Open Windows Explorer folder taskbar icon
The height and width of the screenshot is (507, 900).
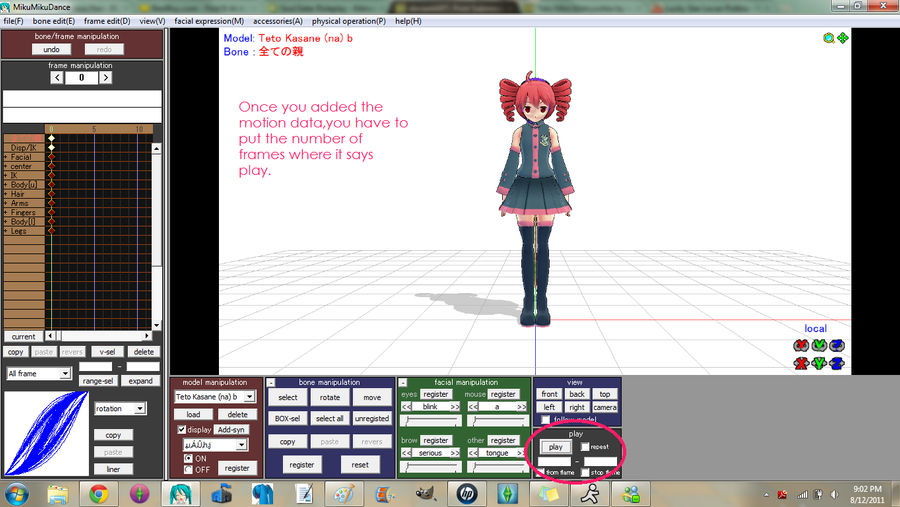57,494
